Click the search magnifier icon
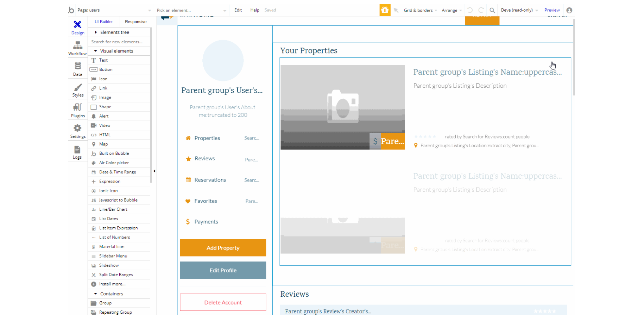This screenshot has width=644, height=320. coord(492,10)
